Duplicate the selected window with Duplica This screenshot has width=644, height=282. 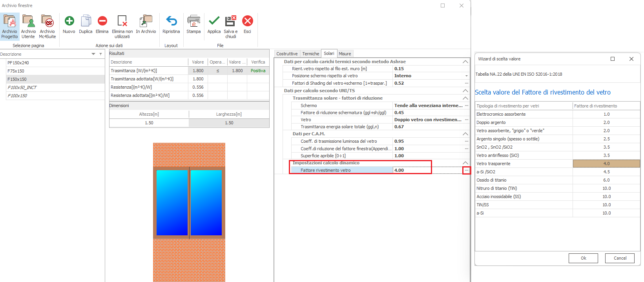86,24
